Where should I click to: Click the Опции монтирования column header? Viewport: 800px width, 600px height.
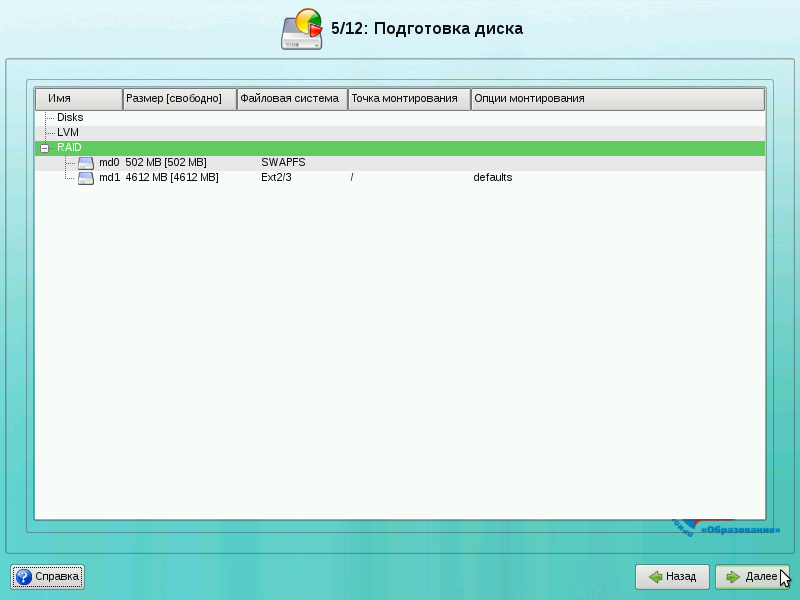point(617,99)
